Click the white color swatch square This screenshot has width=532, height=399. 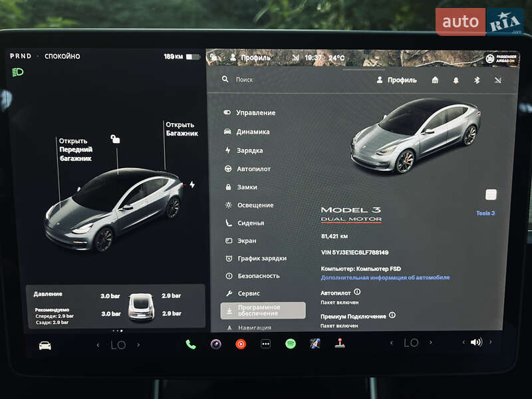pos(491,194)
